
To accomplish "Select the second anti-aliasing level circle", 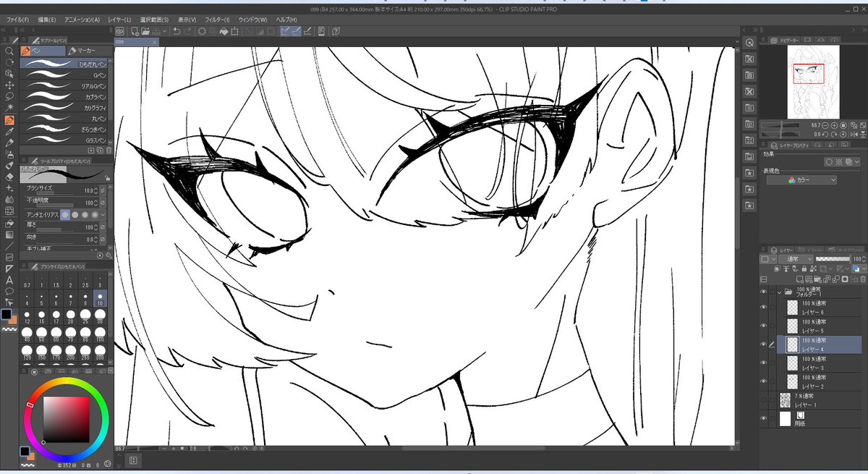I will [75, 214].
